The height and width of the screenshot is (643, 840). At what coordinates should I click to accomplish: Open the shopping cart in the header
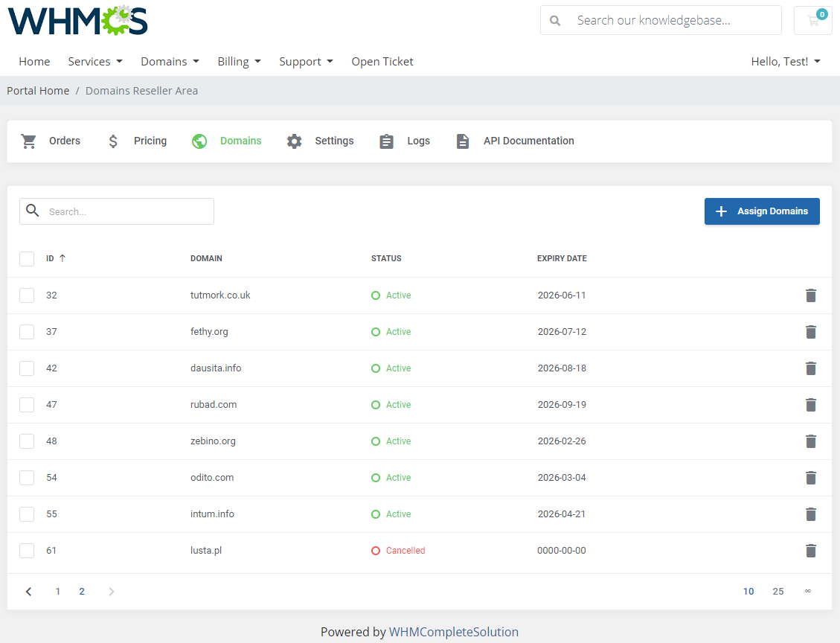click(x=812, y=20)
